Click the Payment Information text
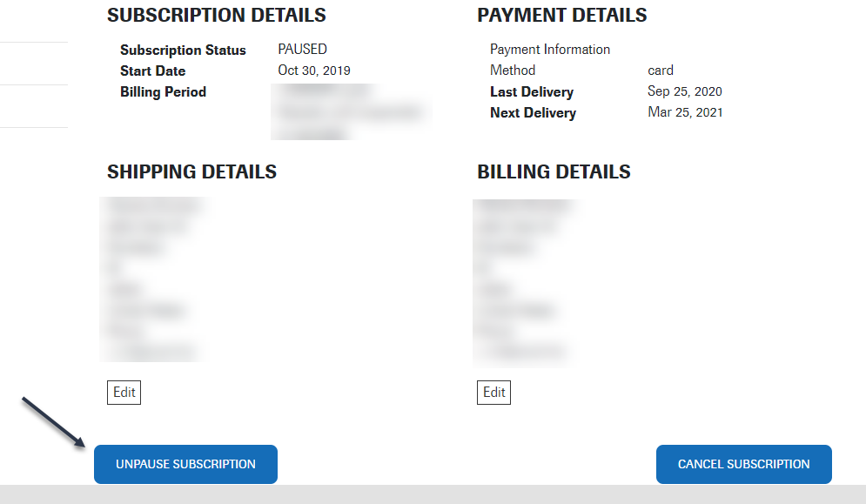The height and width of the screenshot is (504, 866). [x=549, y=50]
